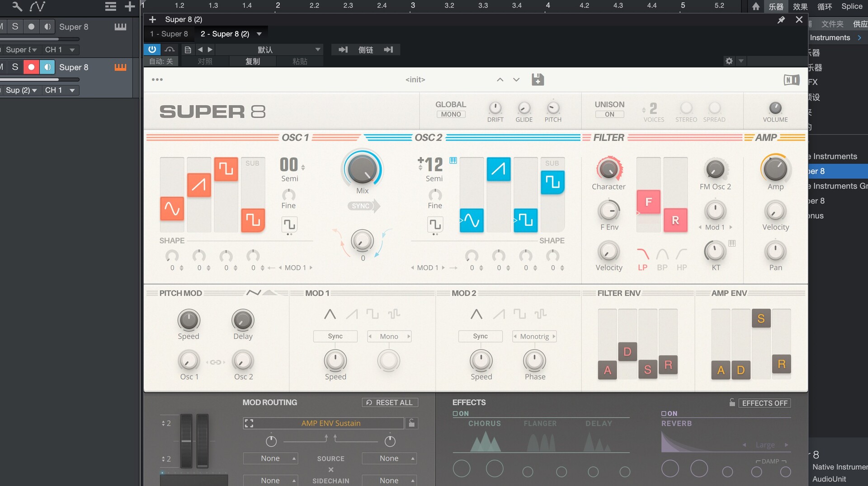Click the EFFECTS OFF button
The width and height of the screenshot is (868, 486).
click(764, 403)
